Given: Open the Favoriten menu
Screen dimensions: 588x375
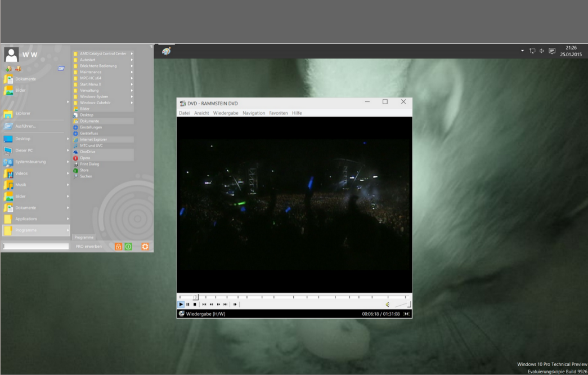Looking at the screenshot, I should coord(279,113).
